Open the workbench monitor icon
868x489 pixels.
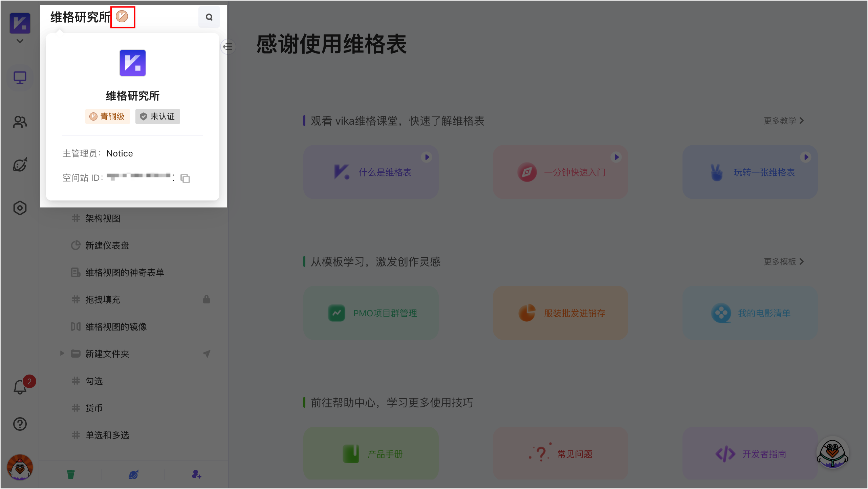(x=20, y=78)
